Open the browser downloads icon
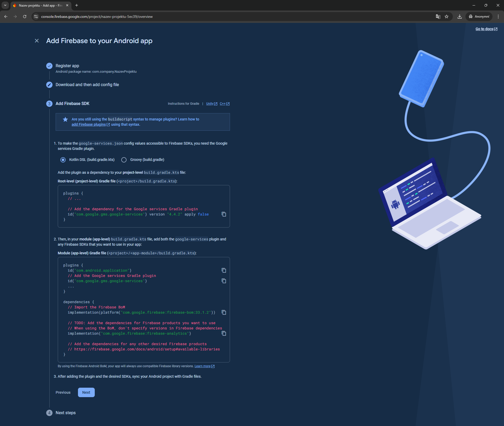Image resolution: width=504 pixels, height=426 pixels. click(x=459, y=17)
